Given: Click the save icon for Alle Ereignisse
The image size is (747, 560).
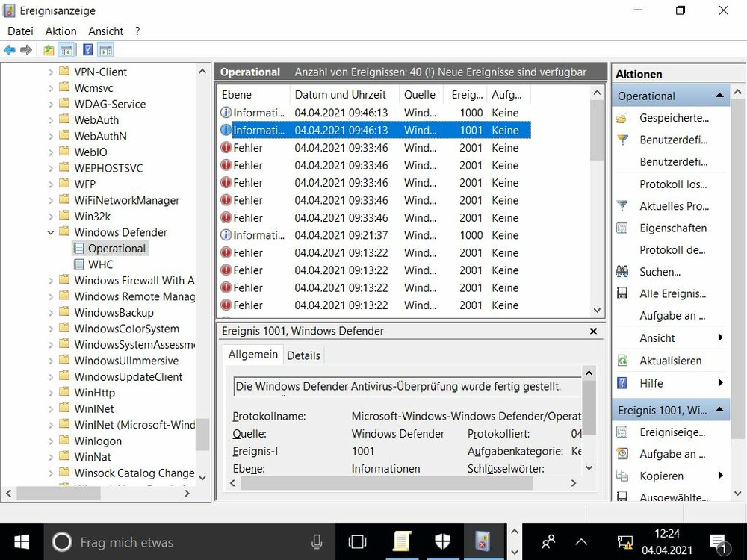Looking at the screenshot, I should point(622,294).
